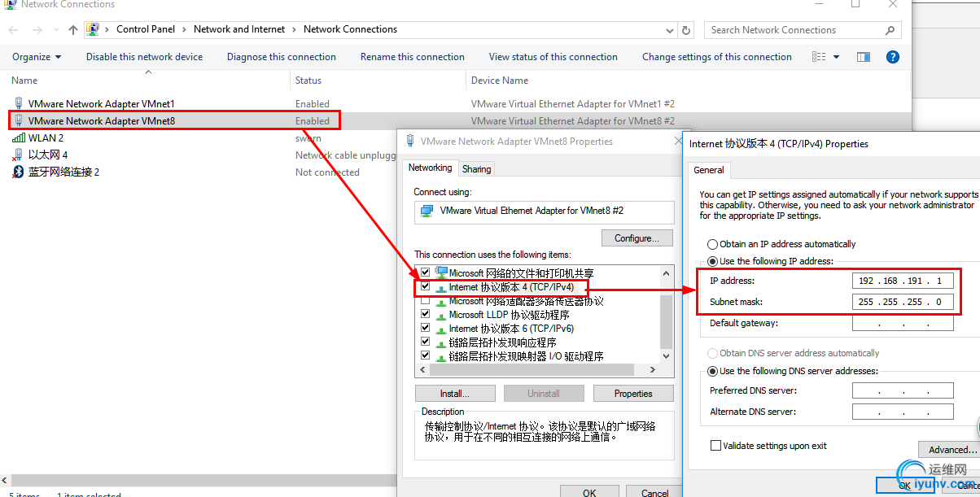Refresh the Network Connections address bar
Screen dimensions: 980x497
(686, 30)
